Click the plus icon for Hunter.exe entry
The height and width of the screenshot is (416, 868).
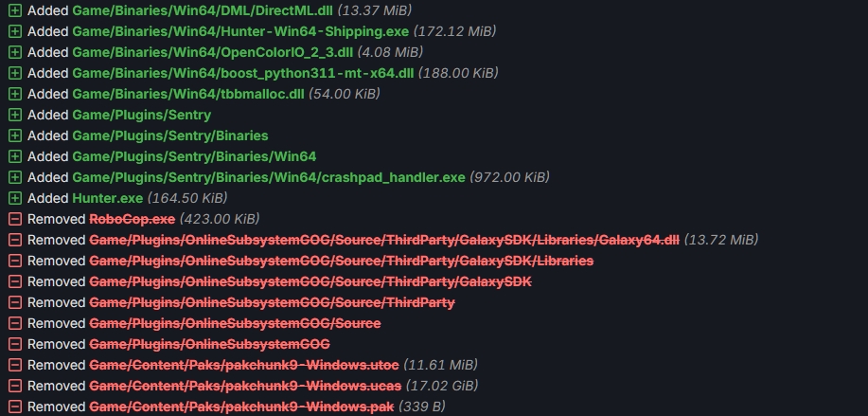(x=15, y=198)
